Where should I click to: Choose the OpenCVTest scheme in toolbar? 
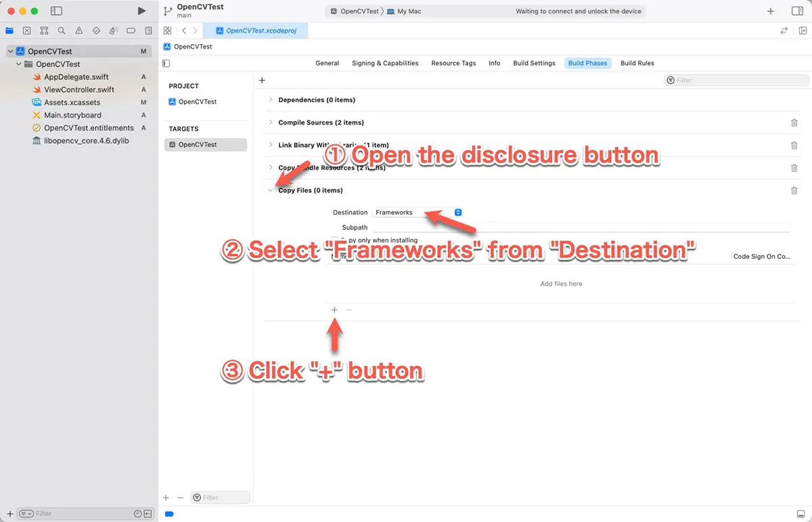point(355,12)
